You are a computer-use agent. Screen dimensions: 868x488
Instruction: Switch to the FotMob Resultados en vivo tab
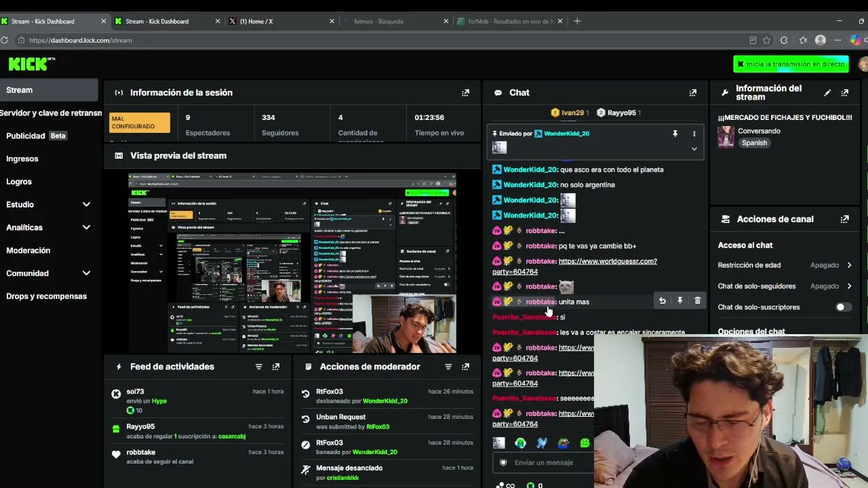coord(510,21)
